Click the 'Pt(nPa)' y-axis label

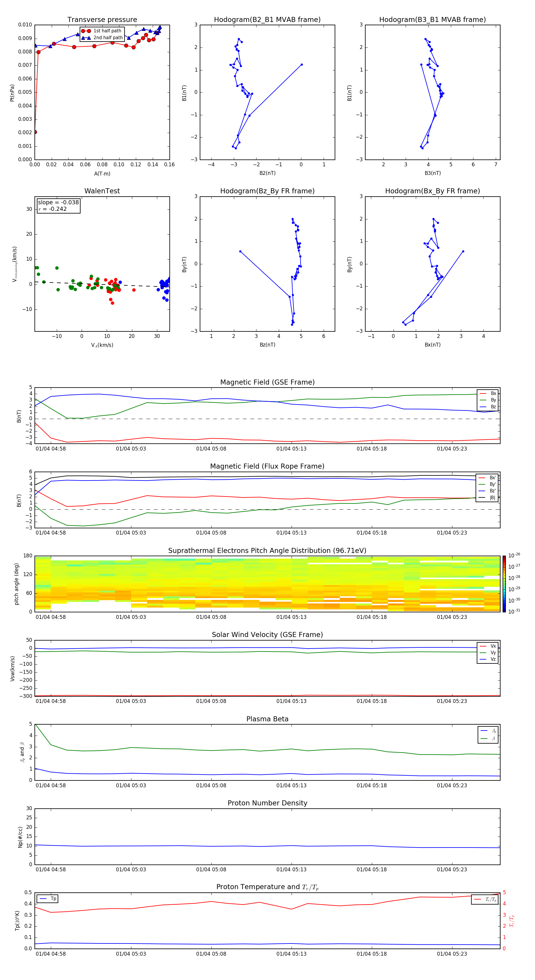click(12, 93)
